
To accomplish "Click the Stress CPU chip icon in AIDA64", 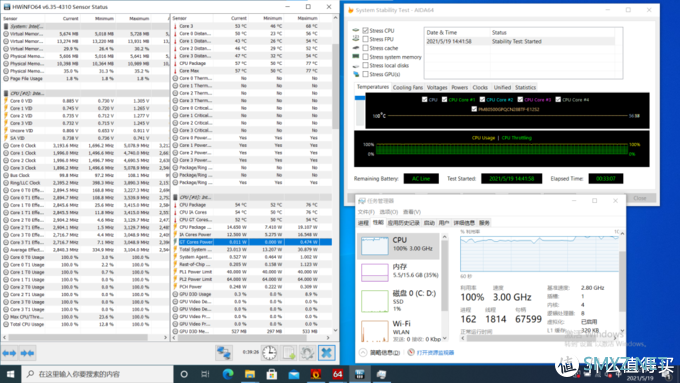I will tap(356, 30).
